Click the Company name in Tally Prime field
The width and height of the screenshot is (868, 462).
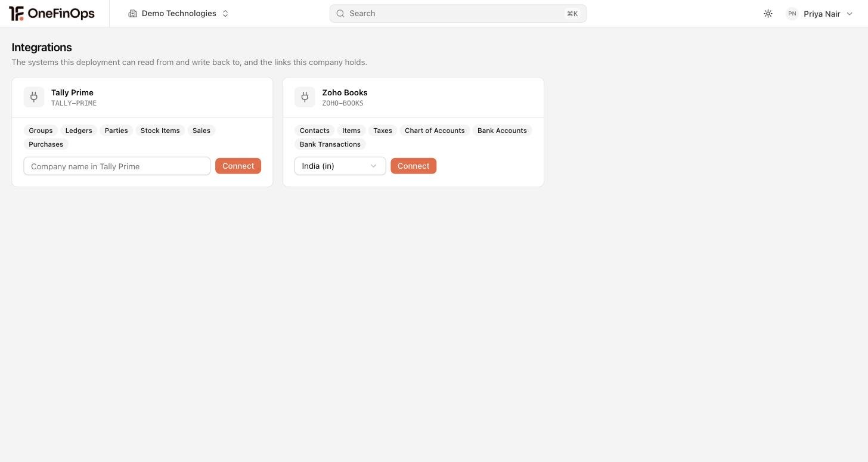117,166
